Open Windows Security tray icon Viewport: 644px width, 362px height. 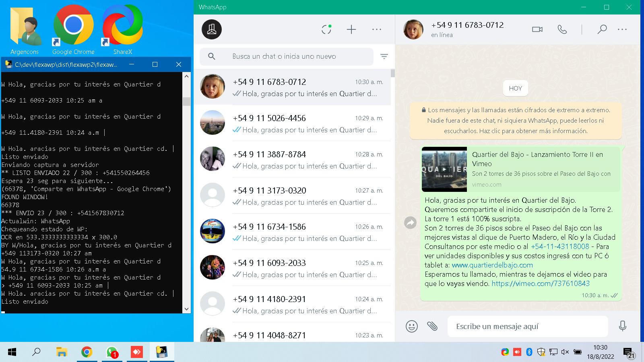(541, 352)
